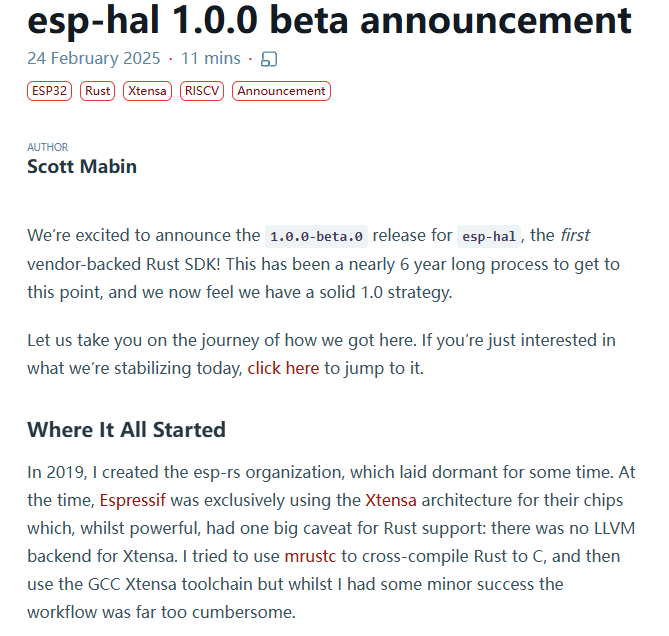Click the esp-hal 1.0.0 beta announcement title
Screen dimensions: 669x636
329,20
